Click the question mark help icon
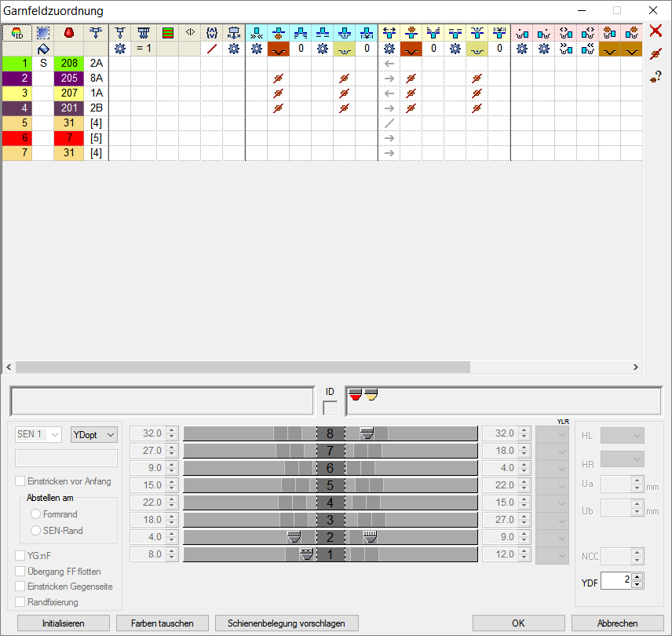This screenshot has height=636, width=672. pos(656,76)
